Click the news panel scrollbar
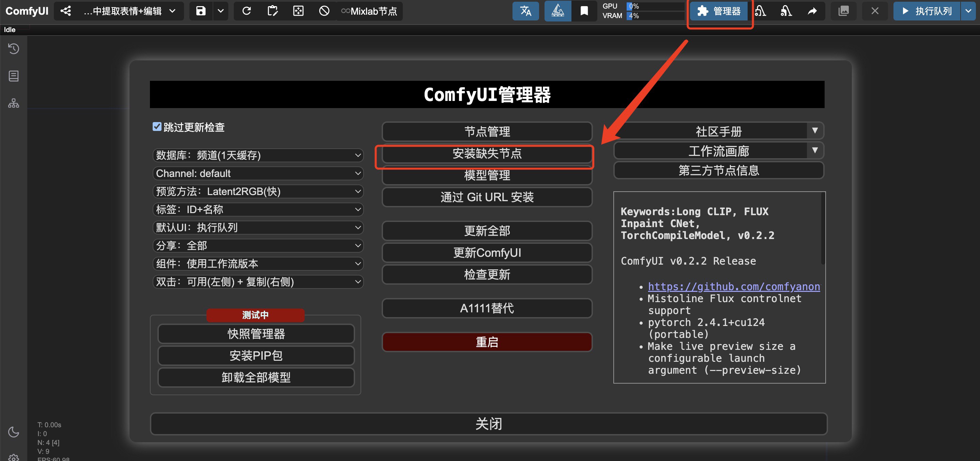Image resolution: width=980 pixels, height=461 pixels. coord(823,228)
